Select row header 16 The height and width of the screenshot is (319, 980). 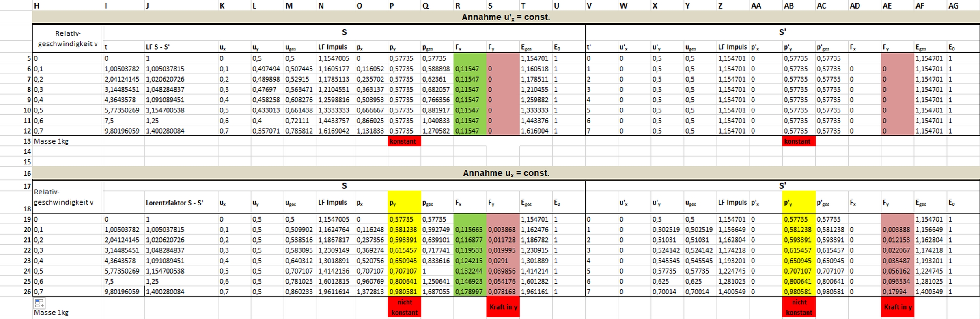click(x=16, y=173)
